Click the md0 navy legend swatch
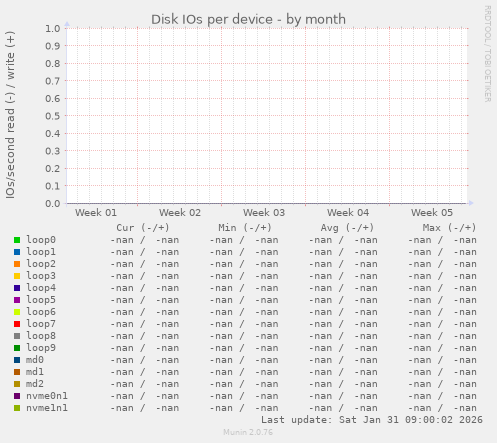The width and height of the screenshot is (497, 443). click(x=17, y=360)
